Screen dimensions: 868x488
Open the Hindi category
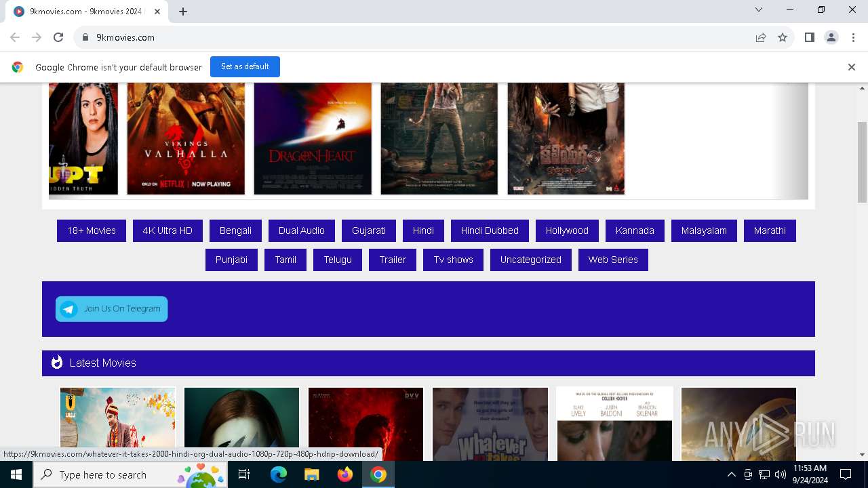click(x=423, y=230)
